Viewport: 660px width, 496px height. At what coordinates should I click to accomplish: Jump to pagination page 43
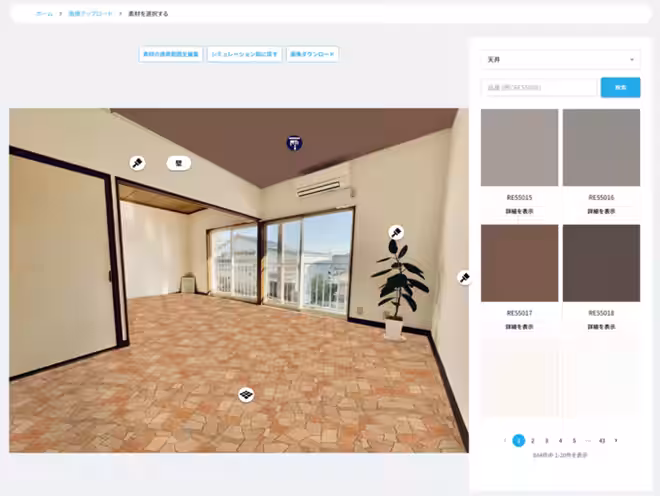[602, 440]
